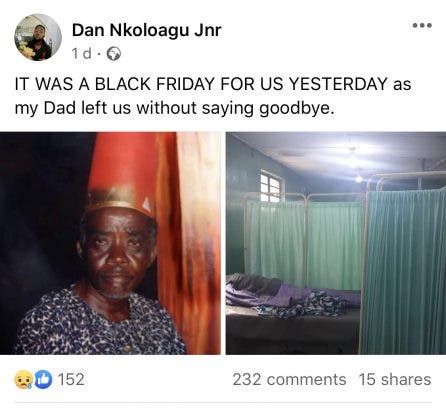Open the three-dot post options menu
The height and width of the screenshot is (410, 446).
click(x=422, y=25)
